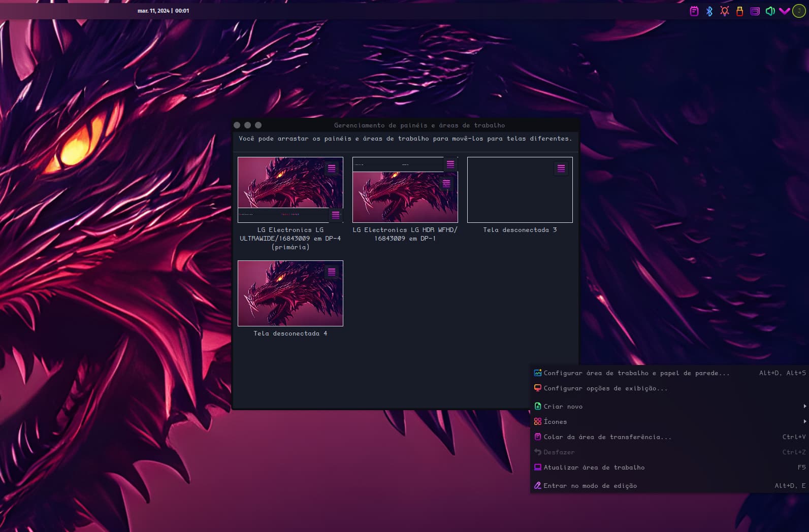
Task: Choose Configurar área de trabalho e papel de parede
Action: click(669, 373)
